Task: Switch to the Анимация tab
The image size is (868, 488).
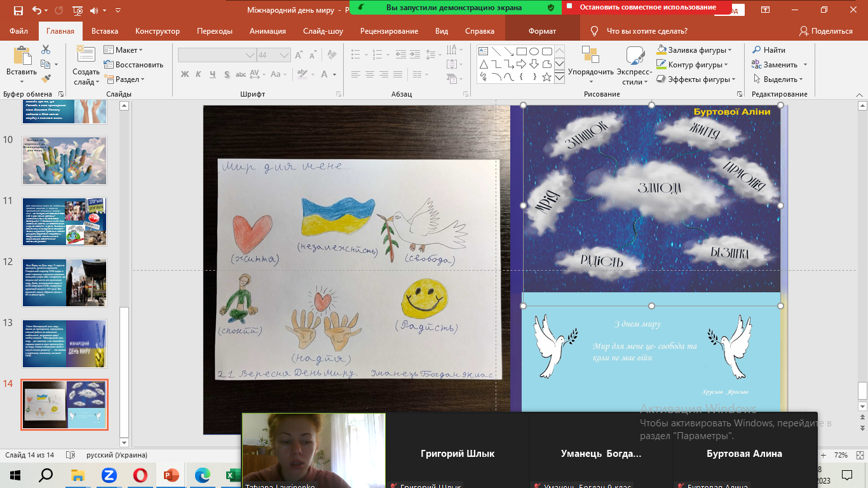Action: (268, 31)
